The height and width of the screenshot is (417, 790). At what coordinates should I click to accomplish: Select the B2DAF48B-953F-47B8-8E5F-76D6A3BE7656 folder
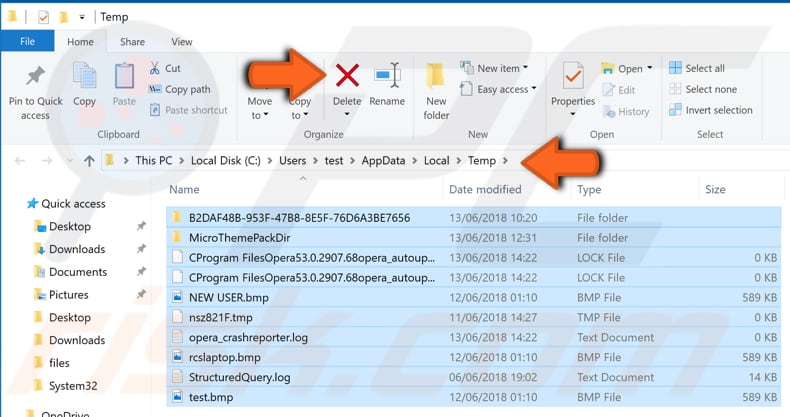tap(474, 218)
